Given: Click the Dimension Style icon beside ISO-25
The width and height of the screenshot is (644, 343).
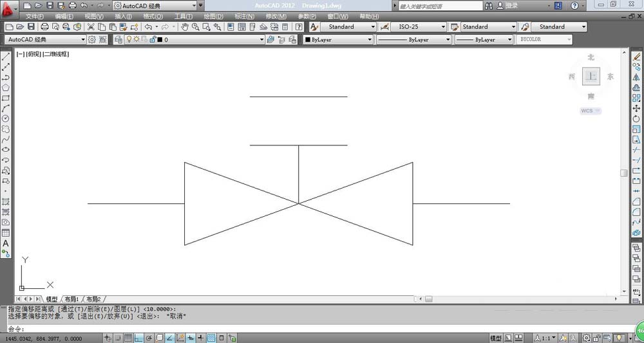Looking at the screenshot, I should pyautogui.click(x=384, y=26).
